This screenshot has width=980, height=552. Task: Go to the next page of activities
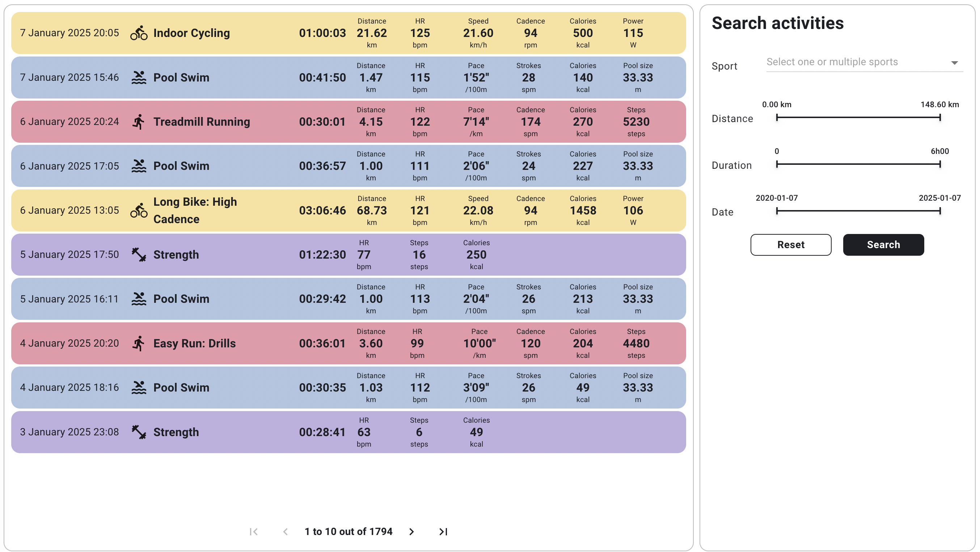(x=411, y=531)
